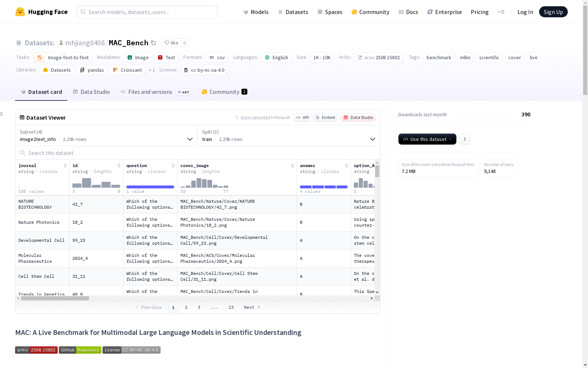
Task: Open the cc-by-nc-sa-4.0 license tag
Action: point(204,70)
